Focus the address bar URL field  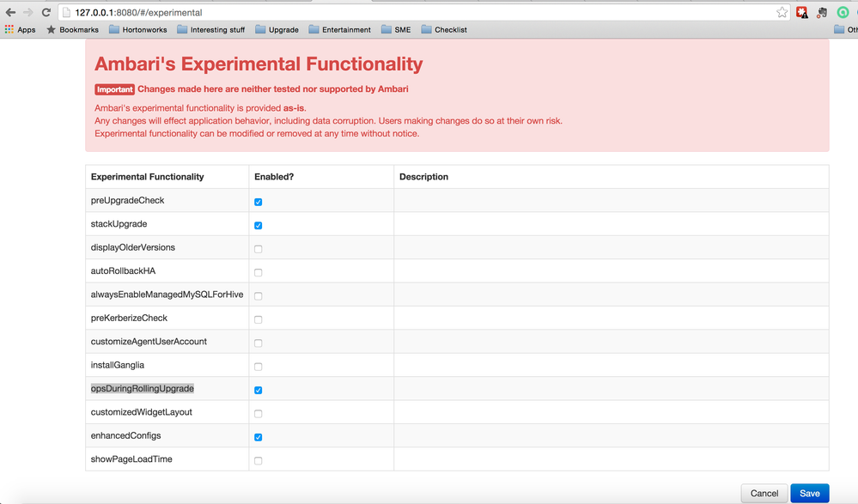point(412,13)
